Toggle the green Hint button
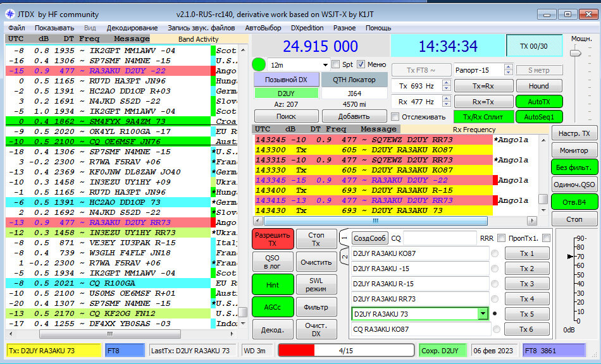Viewport: 601px width, 364px height. click(273, 285)
